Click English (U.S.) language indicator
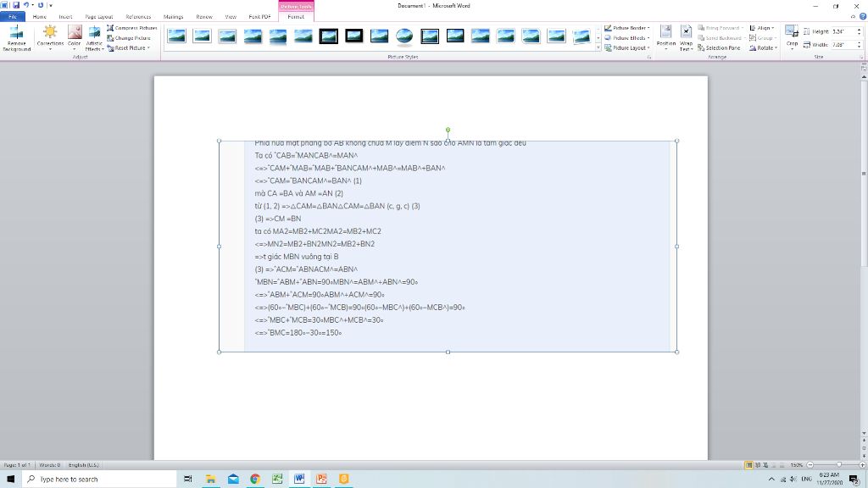The height and width of the screenshot is (488, 868). pyautogui.click(x=84, y=465)
